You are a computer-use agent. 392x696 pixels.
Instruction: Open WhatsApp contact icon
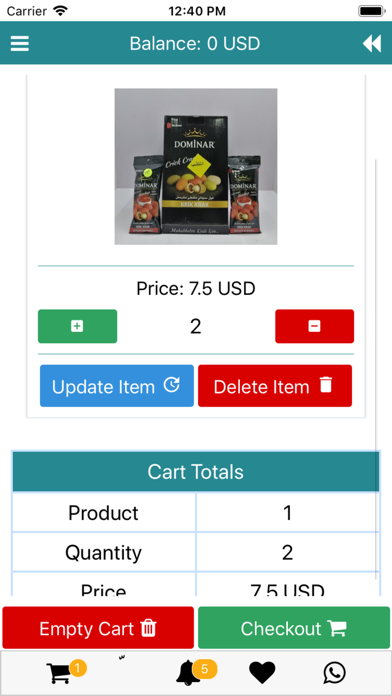(334, 672)
